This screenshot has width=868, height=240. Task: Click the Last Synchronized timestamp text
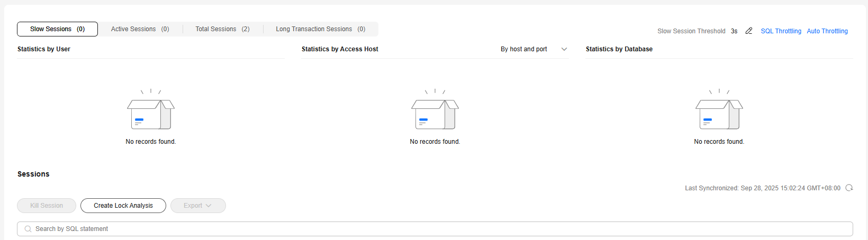pyautogui.click(x=762, y=188)
